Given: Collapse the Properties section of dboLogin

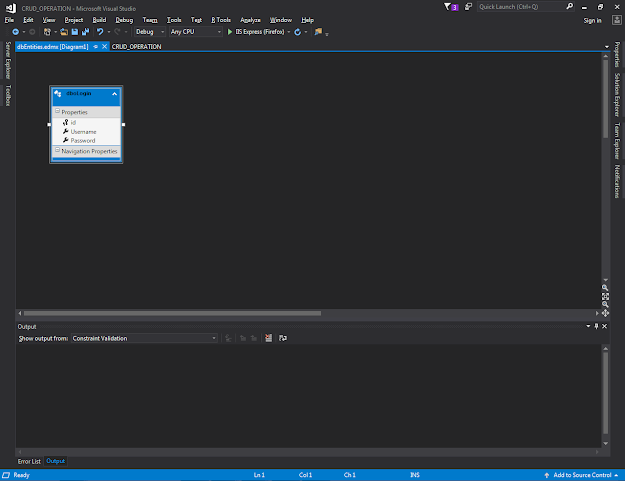Looking at the screenshot, I should [57, 111].
